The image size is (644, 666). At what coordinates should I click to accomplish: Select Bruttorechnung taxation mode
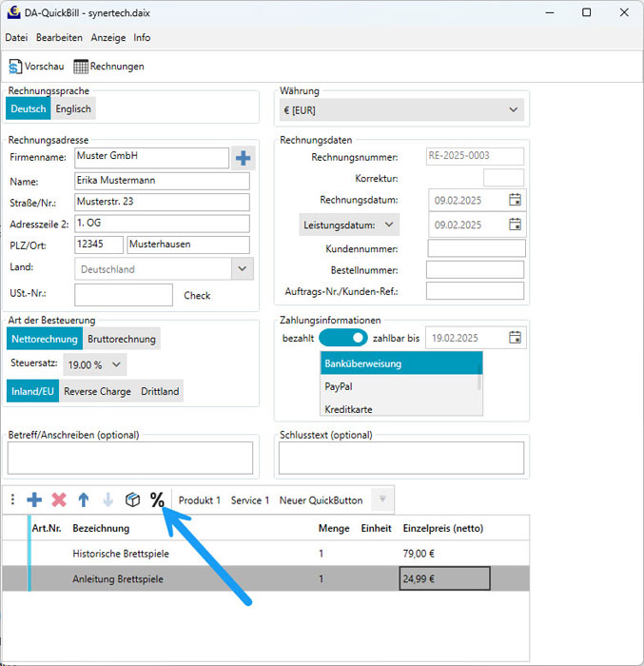tap(122, 339)
